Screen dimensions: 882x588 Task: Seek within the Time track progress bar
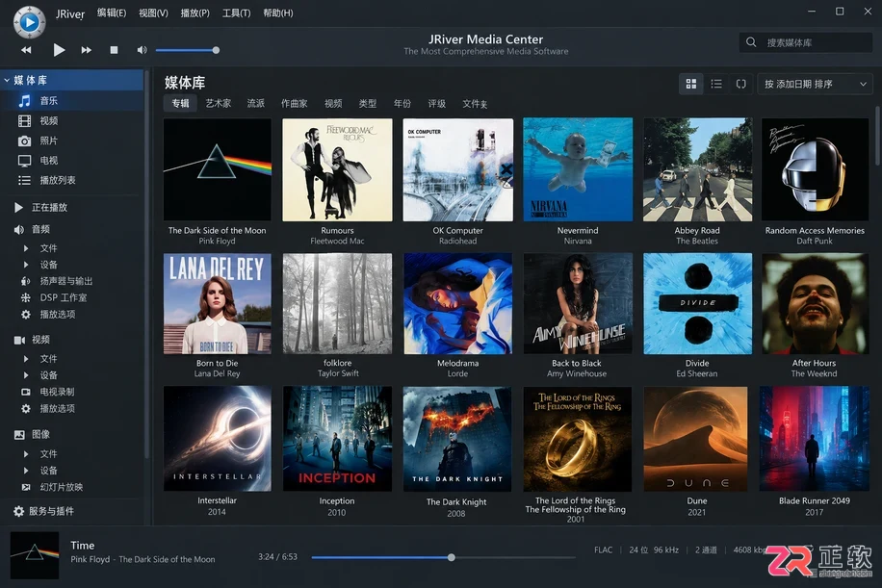tap(443, 557)
